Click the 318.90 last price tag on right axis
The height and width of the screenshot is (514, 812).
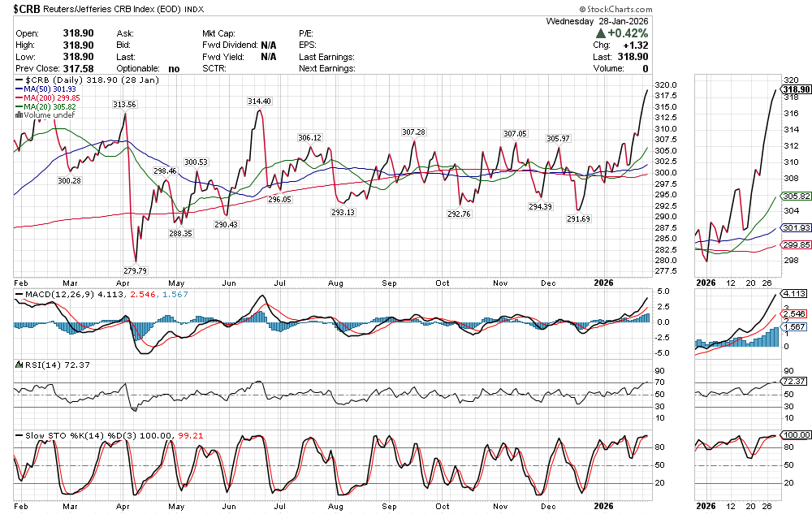796,89
